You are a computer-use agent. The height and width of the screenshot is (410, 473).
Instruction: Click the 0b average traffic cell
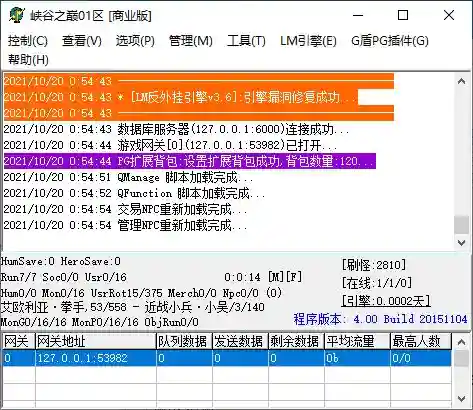pos(357,358)
